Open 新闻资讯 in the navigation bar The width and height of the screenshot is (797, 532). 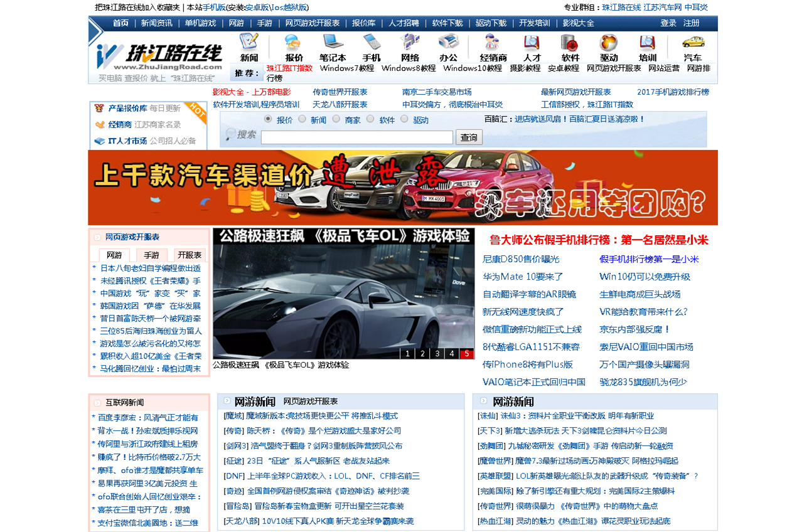point(156,23)
